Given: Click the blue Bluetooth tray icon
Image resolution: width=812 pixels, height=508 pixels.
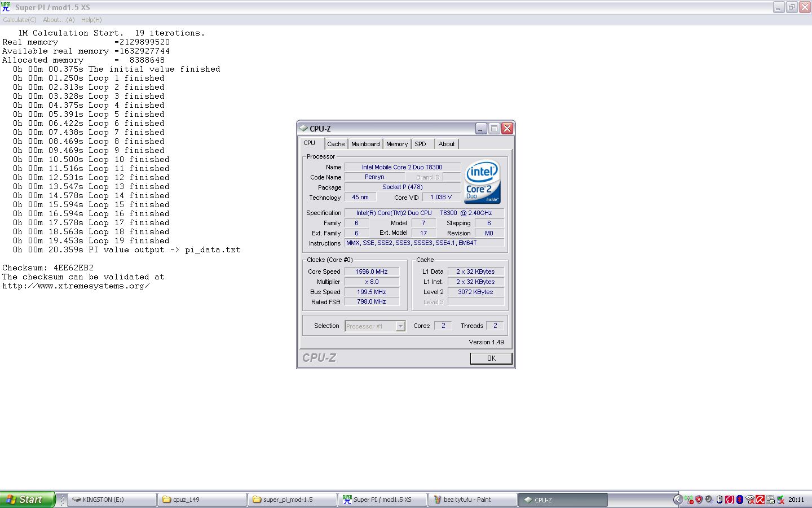Looking at the screenshot, I should 740,500.
